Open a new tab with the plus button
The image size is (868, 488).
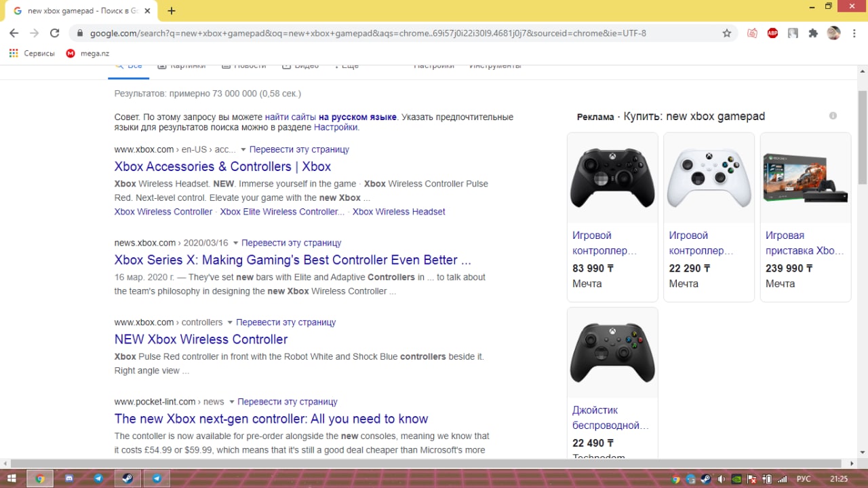(172, 11)
